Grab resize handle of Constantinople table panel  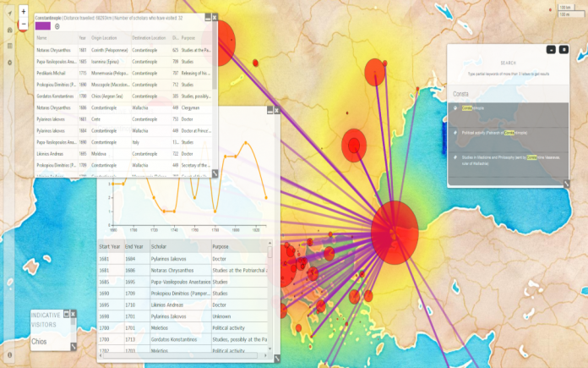(x=215, y=173)
